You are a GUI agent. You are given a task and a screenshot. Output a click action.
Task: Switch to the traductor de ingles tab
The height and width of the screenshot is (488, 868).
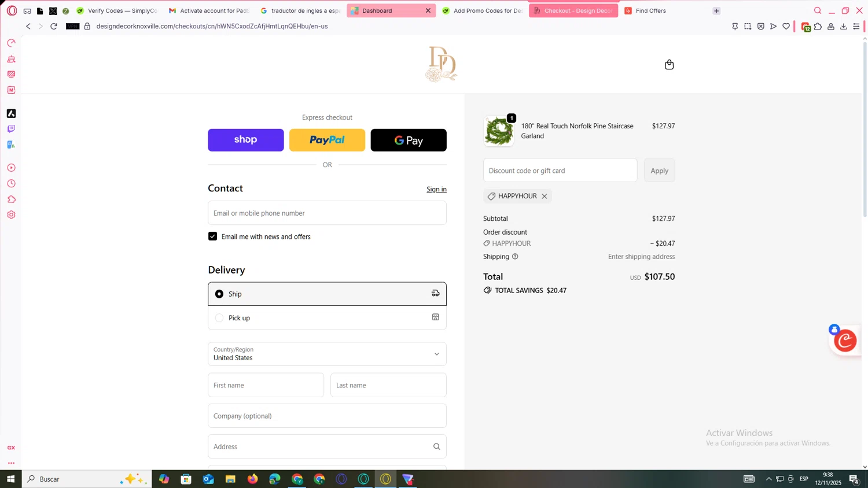(300, 10)
